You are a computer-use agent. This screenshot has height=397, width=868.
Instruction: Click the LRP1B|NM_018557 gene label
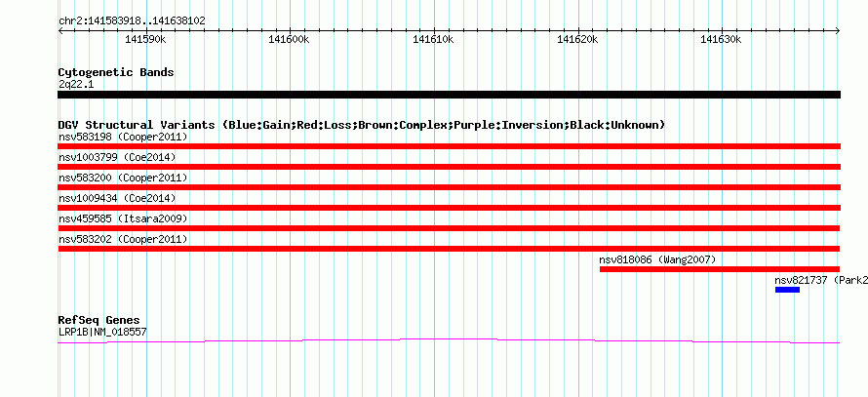(x=102, y=333)
